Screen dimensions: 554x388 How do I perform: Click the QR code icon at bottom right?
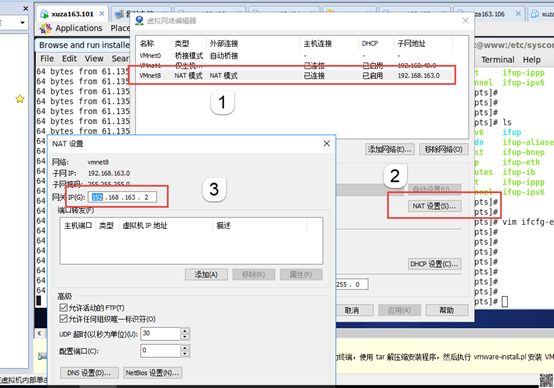[546, 380]
